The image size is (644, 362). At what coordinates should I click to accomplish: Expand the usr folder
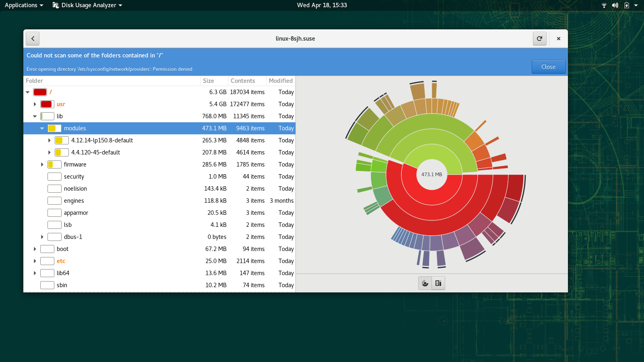click(35, 104)
